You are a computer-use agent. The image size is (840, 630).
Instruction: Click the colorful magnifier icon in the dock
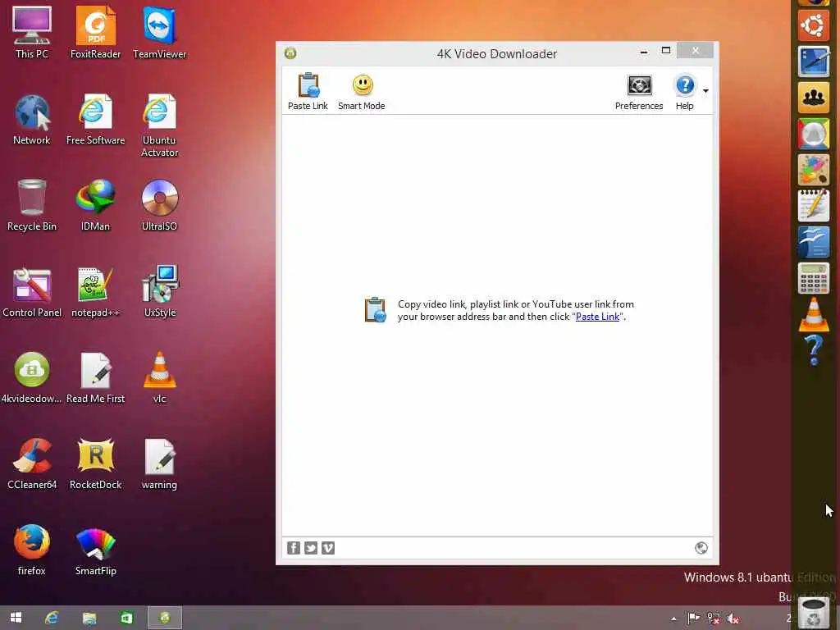point(813,134)
